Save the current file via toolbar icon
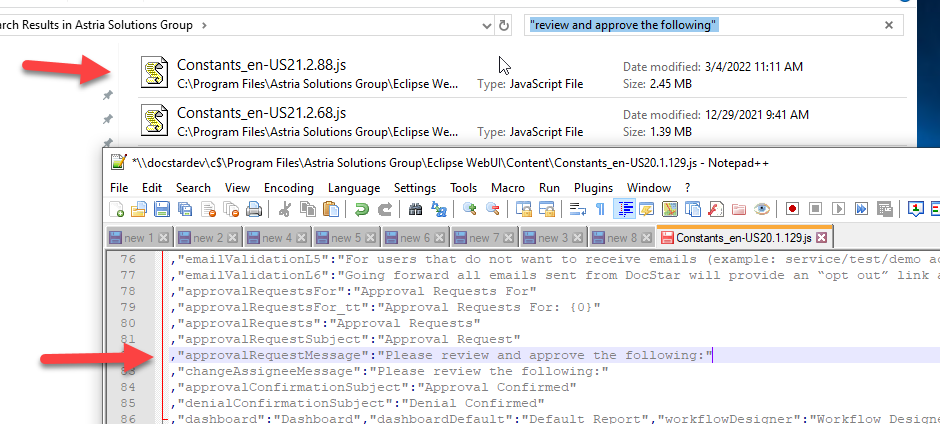 [x=162, y=209]
